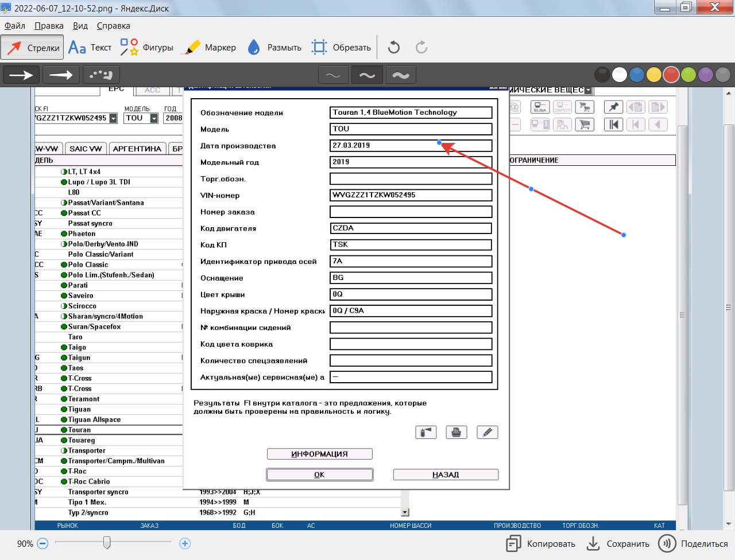Screen dimensions: 735x560
Task: Select Touareg in the model list
Action: click(x=82, y=440)
